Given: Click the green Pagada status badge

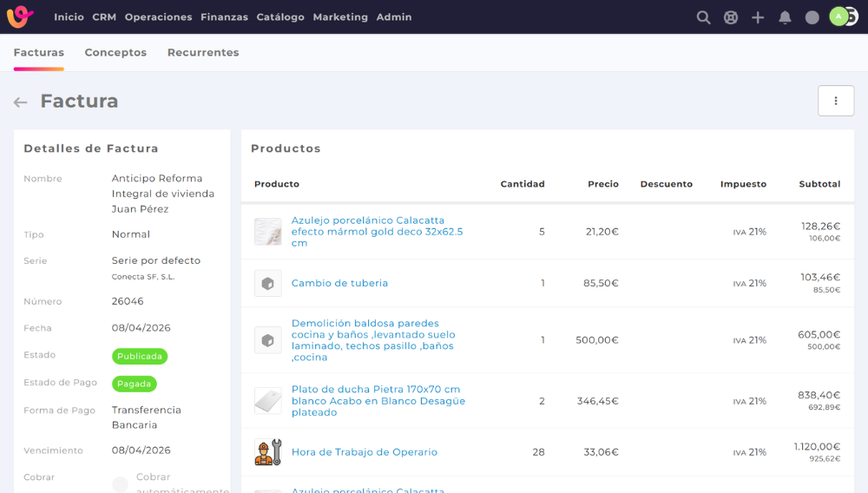Looking at the screenshot, I should [135, 384].
